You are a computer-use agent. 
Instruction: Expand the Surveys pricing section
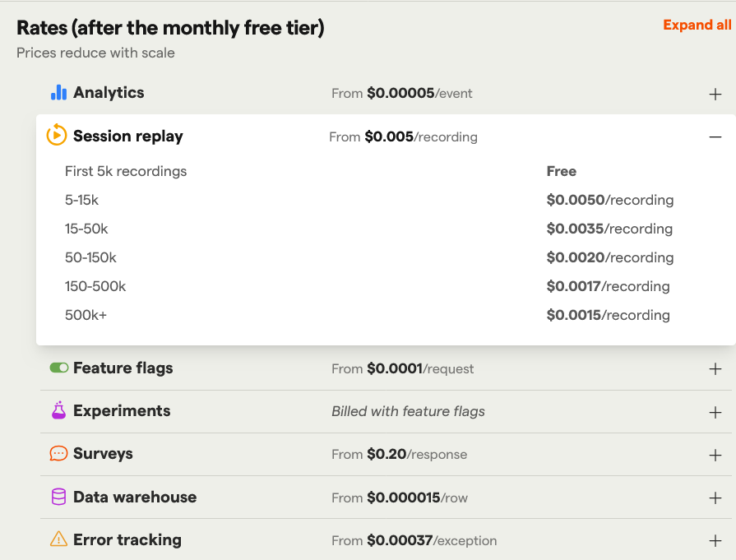(x=715, y=454)
